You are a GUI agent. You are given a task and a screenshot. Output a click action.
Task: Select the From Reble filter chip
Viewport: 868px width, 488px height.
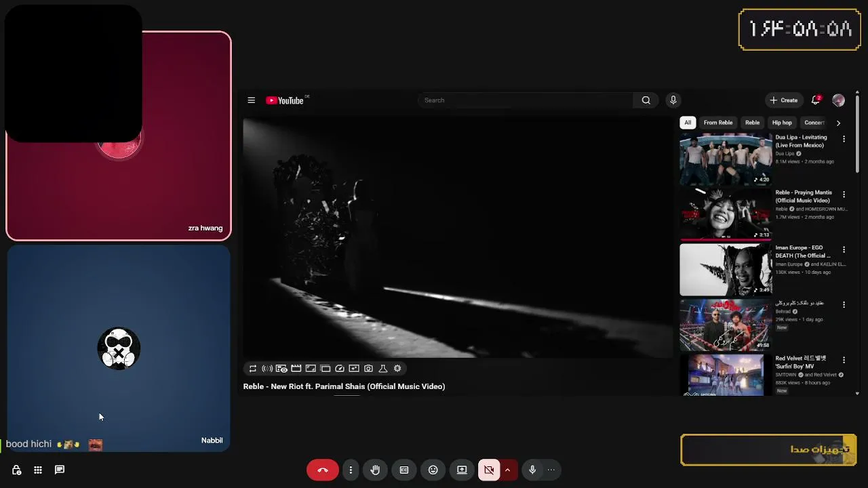[x=718, y=123]
